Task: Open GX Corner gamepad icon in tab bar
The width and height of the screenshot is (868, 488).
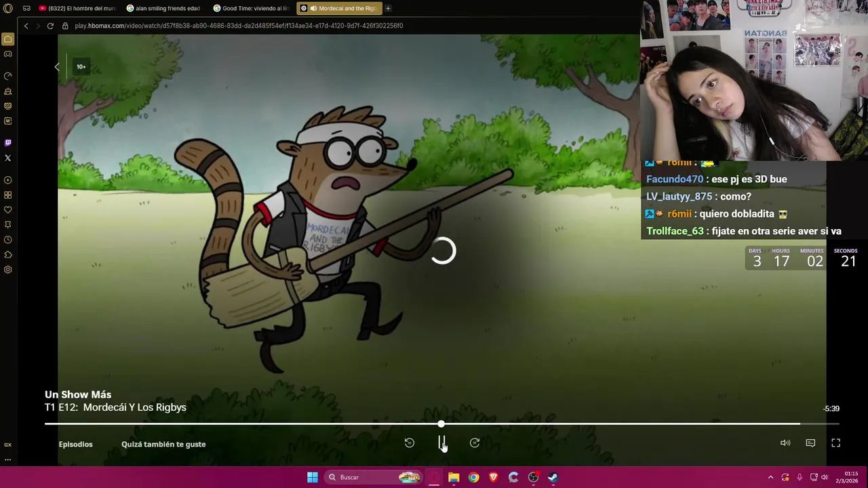Action: pyautogui.click(x=26, y=8)
